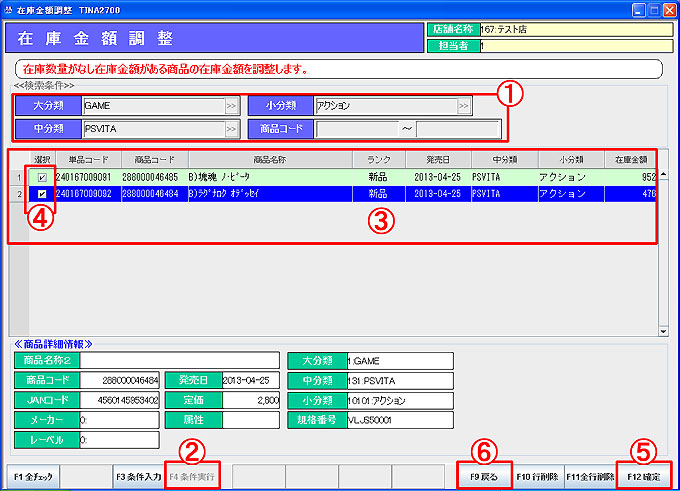
Task: Click the second 商品コード range input field
Action: (x=458, y=129)
